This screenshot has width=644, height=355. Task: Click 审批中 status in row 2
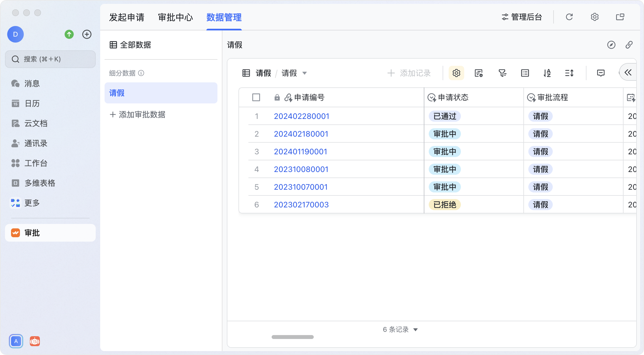445,134
